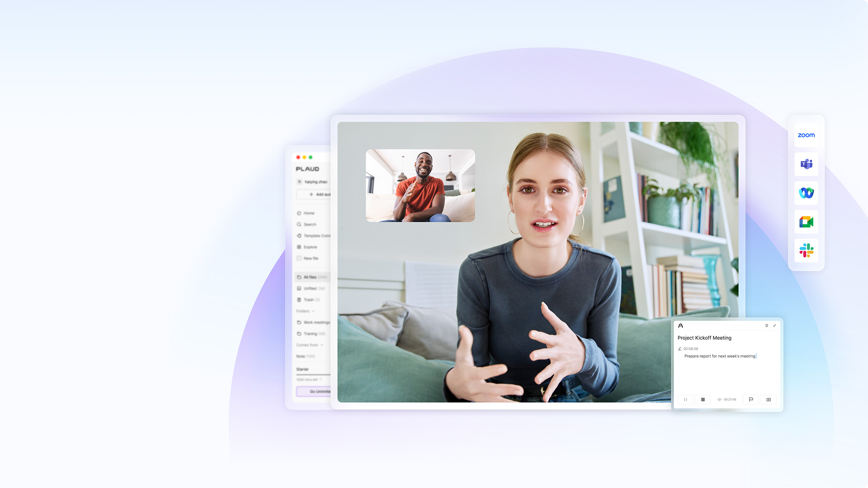The width and height of the screenshot is (868, 488).
Task: Click the Google Meet icon
Action: click(x=806, y=222)
